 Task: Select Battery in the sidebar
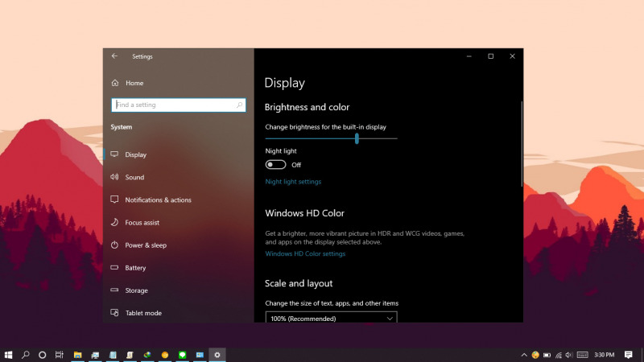coord(135,268)
